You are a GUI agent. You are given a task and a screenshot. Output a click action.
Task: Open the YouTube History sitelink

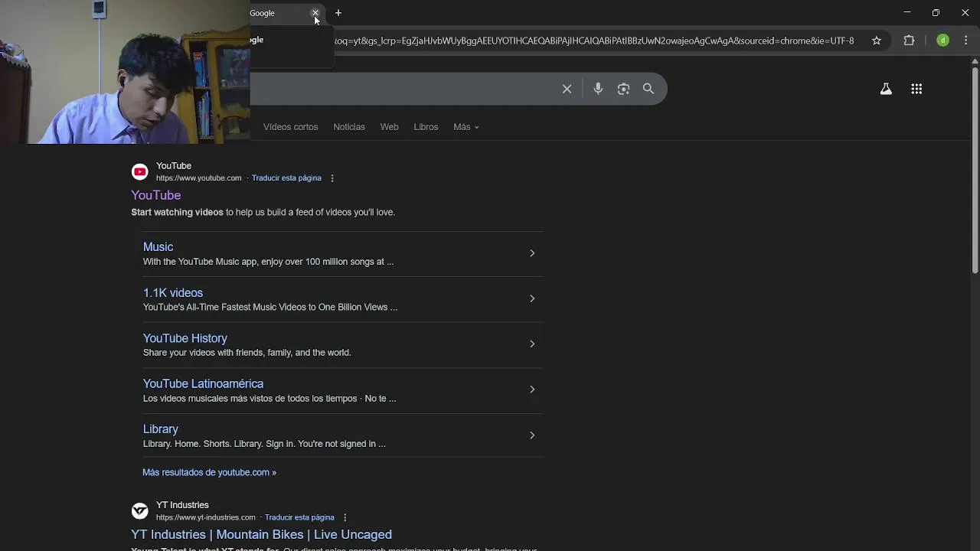(185, 338)
